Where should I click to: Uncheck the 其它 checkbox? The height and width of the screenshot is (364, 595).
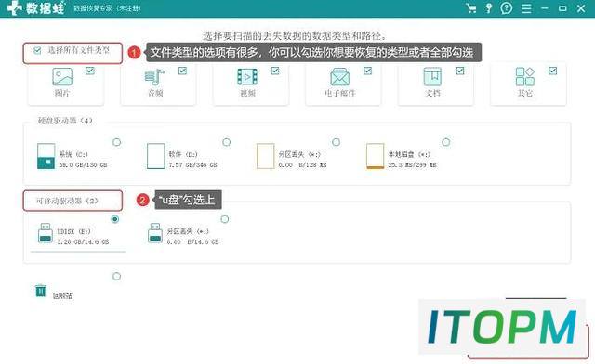(x=553, y=71)
